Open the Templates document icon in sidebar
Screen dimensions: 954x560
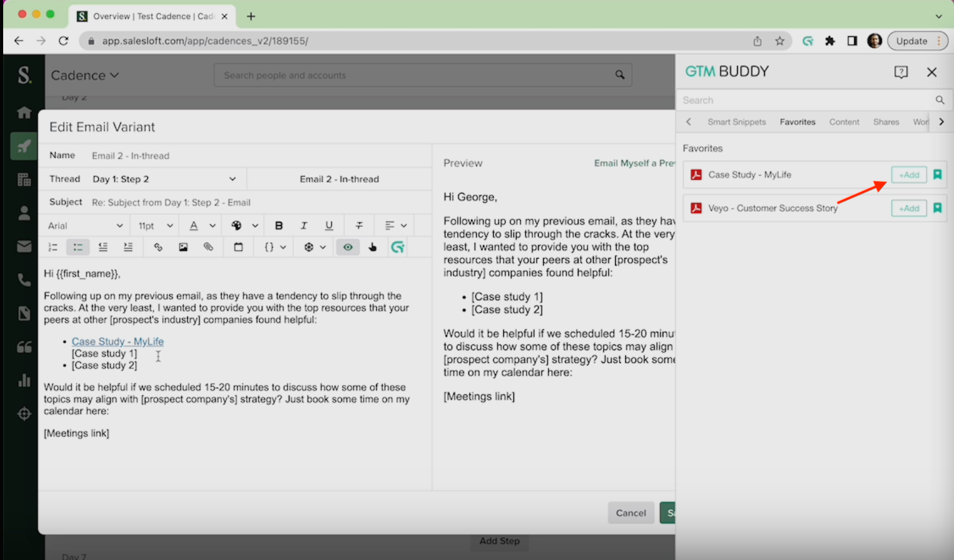pos(24,313)
